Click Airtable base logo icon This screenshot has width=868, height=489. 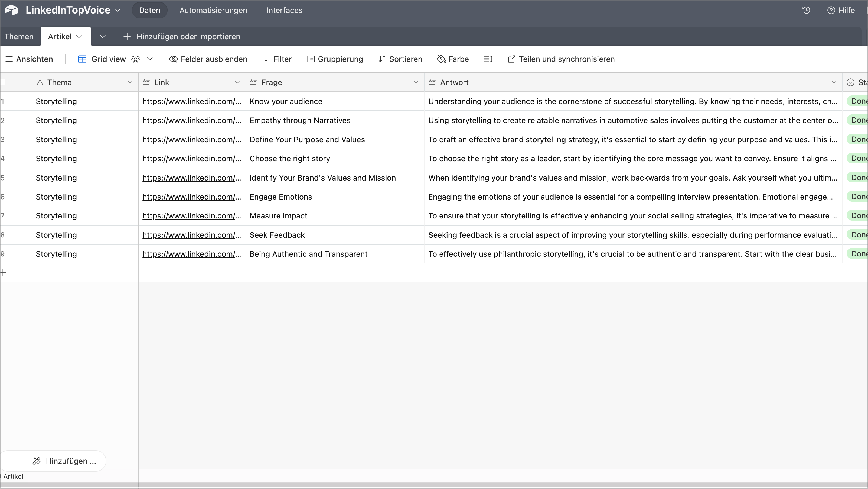tap(11, 10)
